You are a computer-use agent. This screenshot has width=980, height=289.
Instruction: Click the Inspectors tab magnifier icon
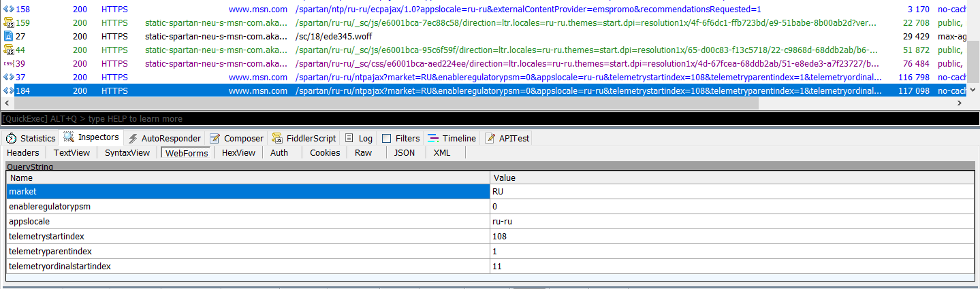[69, 137]
